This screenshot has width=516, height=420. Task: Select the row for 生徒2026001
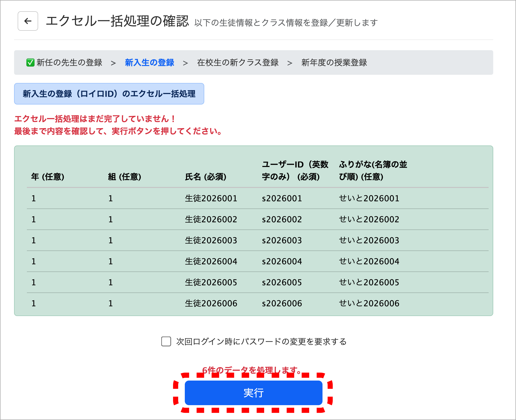click(211, 198)
